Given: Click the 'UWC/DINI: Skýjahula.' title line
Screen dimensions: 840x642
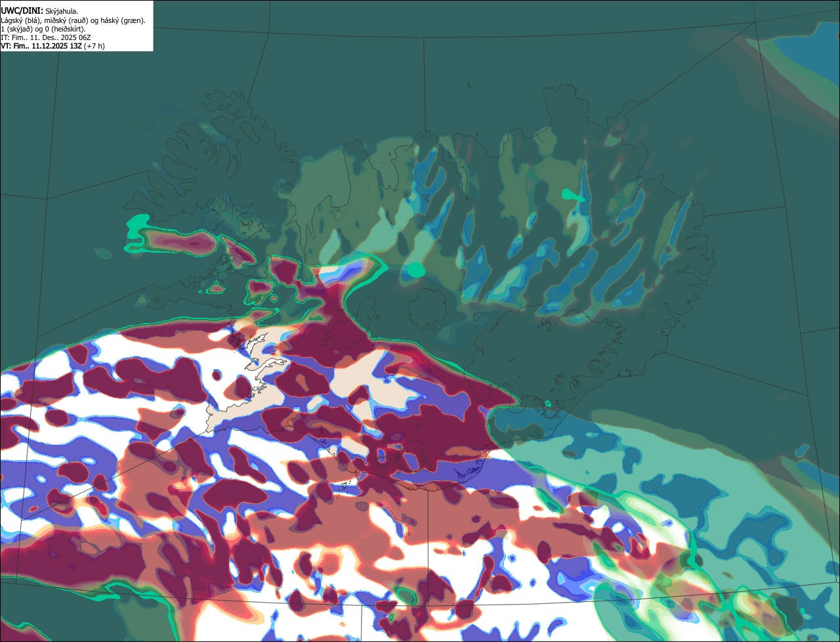Looking at the screenshot, I should [x=39, y=11].
